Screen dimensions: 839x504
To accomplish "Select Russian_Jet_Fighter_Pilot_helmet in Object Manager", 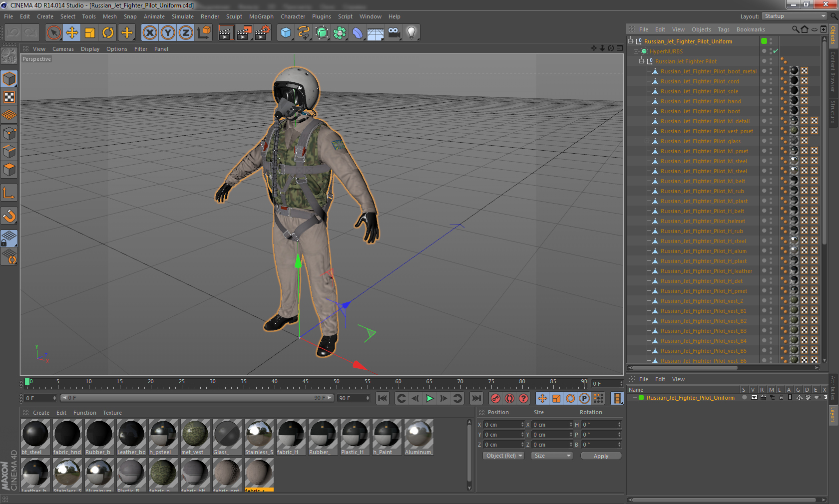I will (x=703, y=221).
